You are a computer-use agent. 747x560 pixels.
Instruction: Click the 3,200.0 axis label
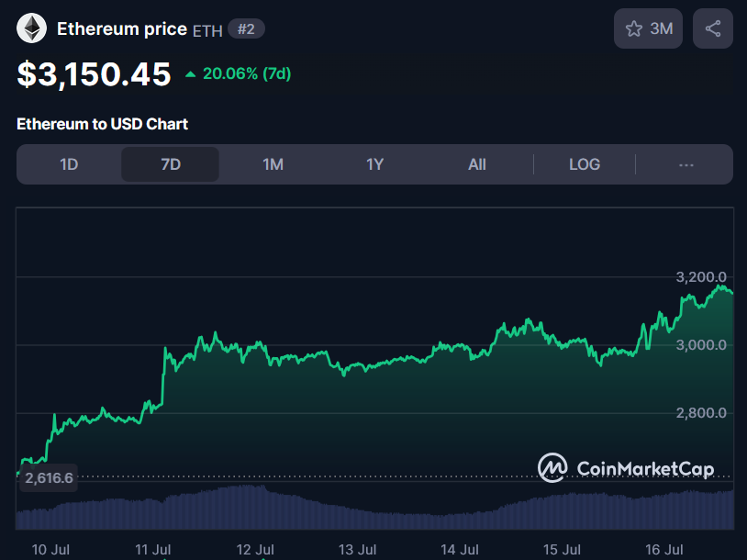(x=701, y=277)
